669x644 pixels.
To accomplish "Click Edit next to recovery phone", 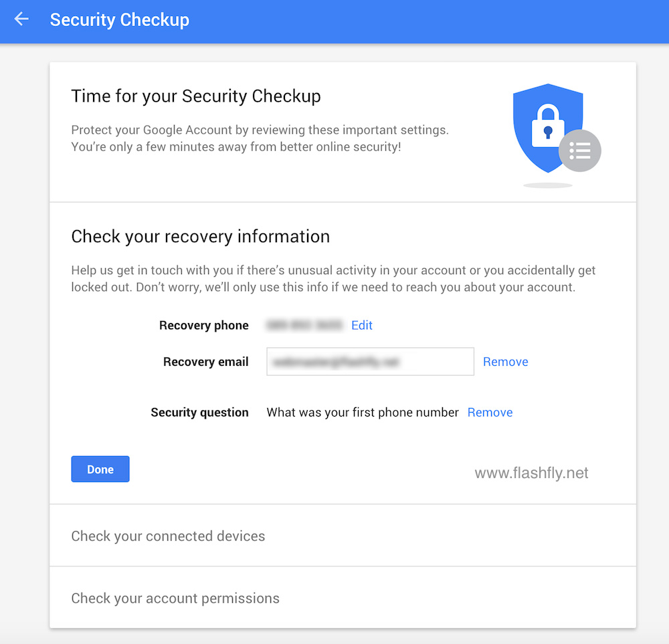I will [362, 326].
